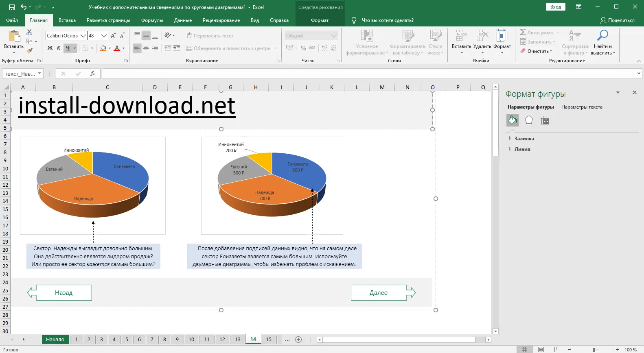Open Size and Properties icon in format pane

coord(545,120)
